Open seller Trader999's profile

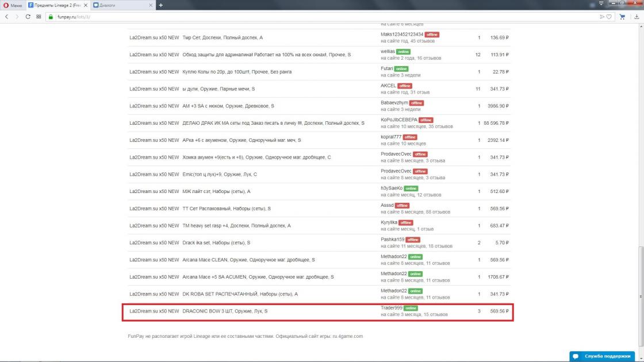[391, 308]
